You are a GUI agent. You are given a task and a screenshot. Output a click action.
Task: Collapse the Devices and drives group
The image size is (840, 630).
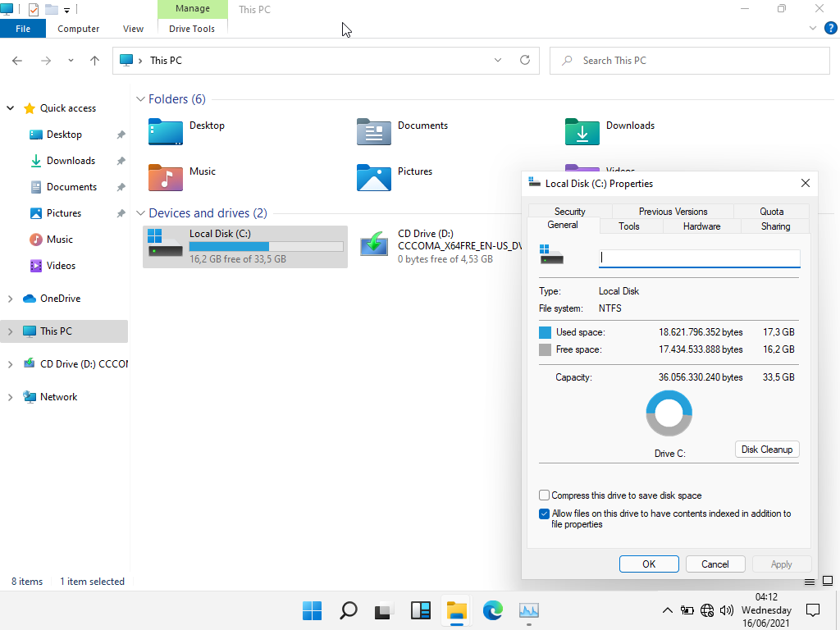[x=141, y=213]
